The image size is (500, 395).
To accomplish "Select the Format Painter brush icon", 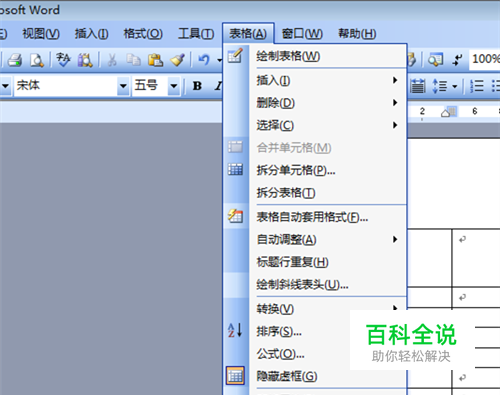I will pos(177,60).
